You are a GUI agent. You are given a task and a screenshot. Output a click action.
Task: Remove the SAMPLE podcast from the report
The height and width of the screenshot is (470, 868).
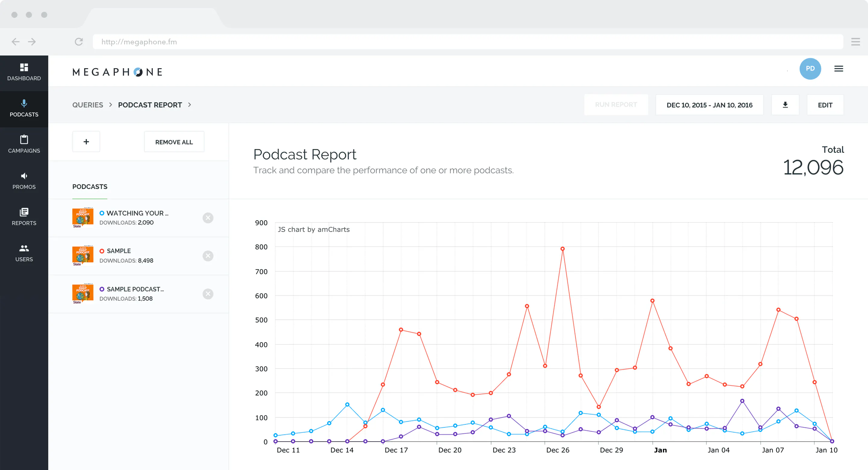pyautogui.click(x=208, y=256)
